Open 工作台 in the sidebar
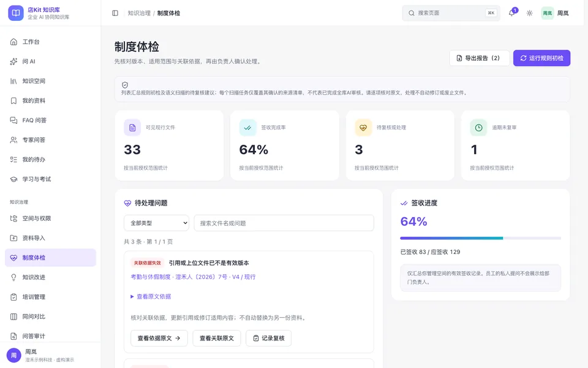This screenshot has height=368, width=588. coord(50,42)
